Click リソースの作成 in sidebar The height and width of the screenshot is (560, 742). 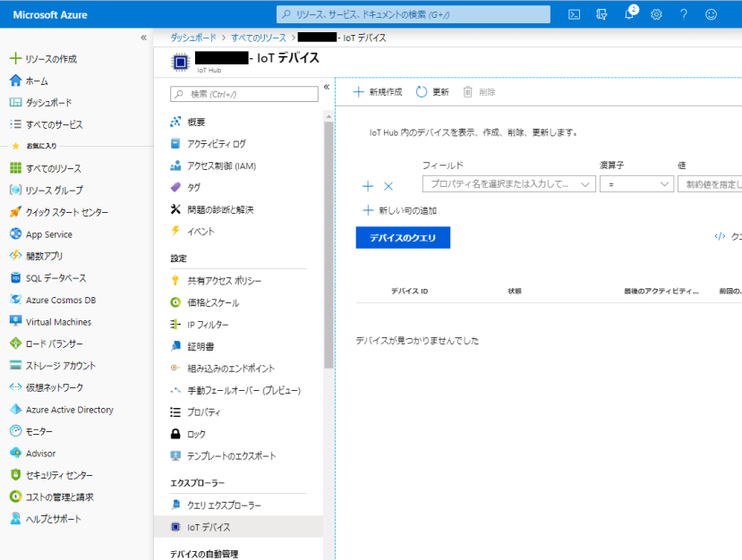tap(44, 59)
